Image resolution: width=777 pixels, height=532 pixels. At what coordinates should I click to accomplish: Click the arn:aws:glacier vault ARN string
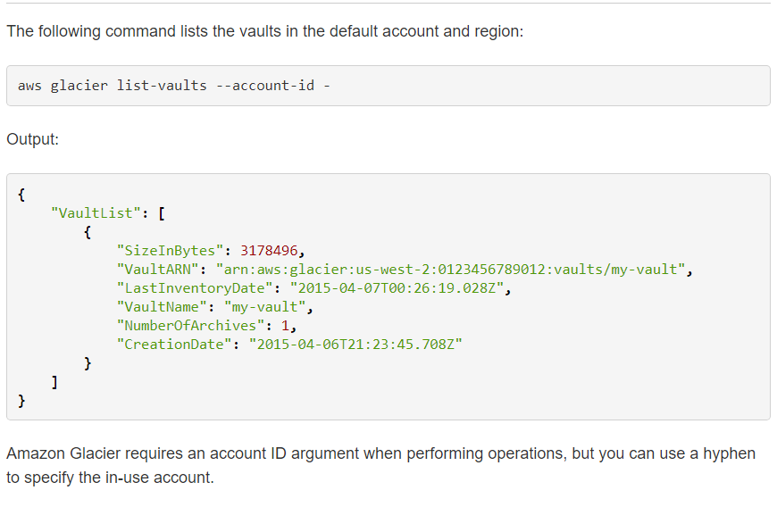coord(451,270)
